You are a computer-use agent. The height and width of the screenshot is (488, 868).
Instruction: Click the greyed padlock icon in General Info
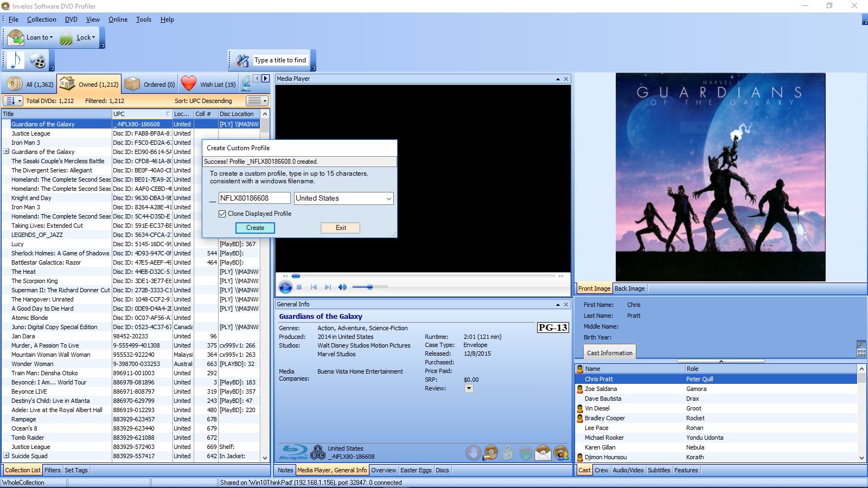coord(508,452)
